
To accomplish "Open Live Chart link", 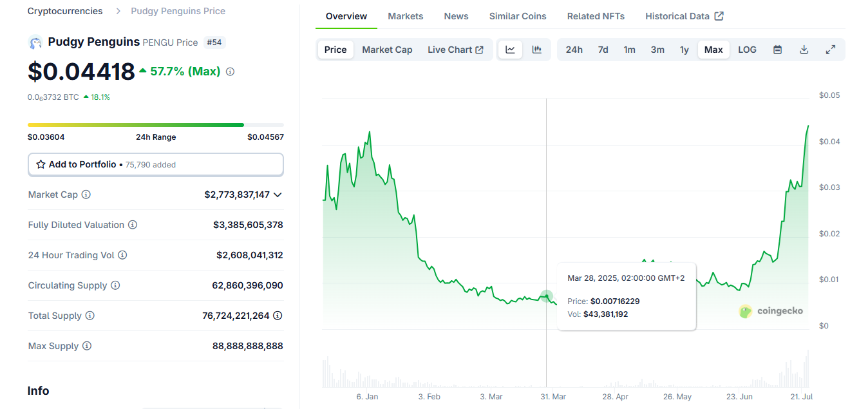I will pos(455,50).
